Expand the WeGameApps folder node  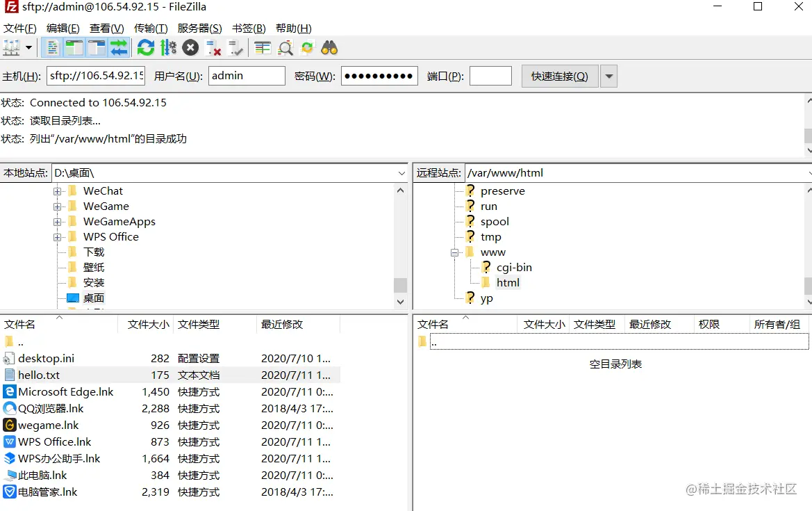click(58, 222)
